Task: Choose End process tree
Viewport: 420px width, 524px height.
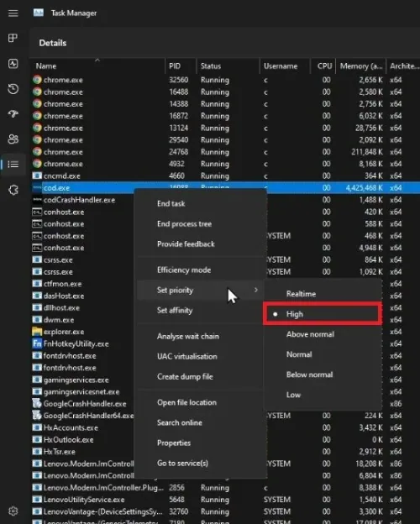Action: click(201, 223)
